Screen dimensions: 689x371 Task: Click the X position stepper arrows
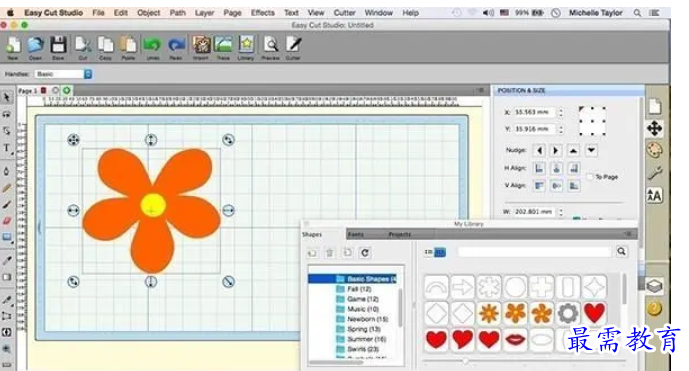pos(561,113)
